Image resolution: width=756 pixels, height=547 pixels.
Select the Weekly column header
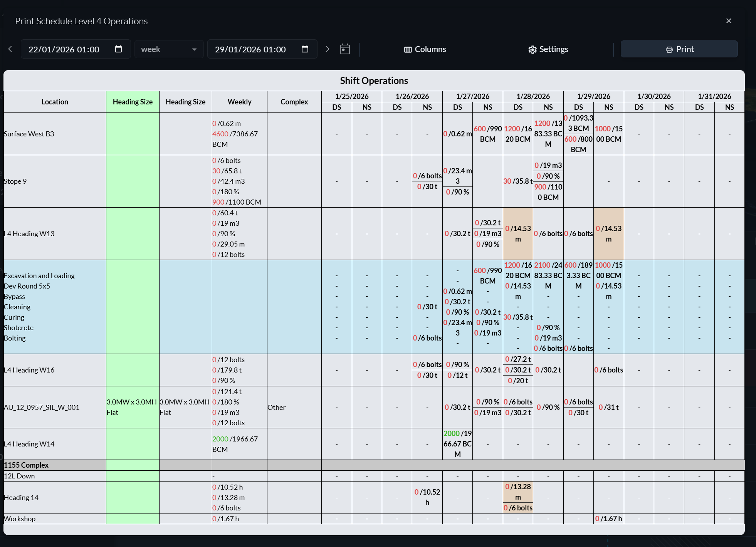[239, 102]
